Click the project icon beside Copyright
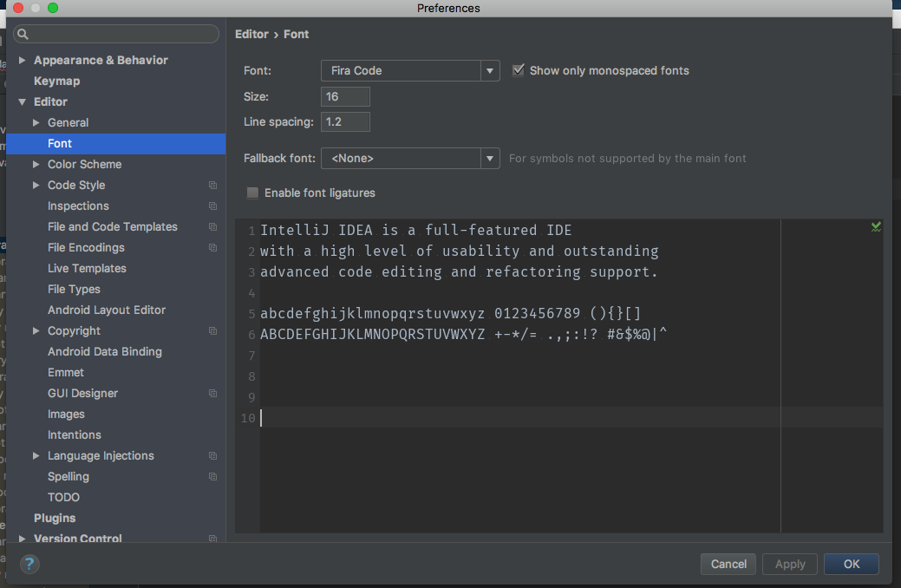901x588 pixels. click(212, 330)
